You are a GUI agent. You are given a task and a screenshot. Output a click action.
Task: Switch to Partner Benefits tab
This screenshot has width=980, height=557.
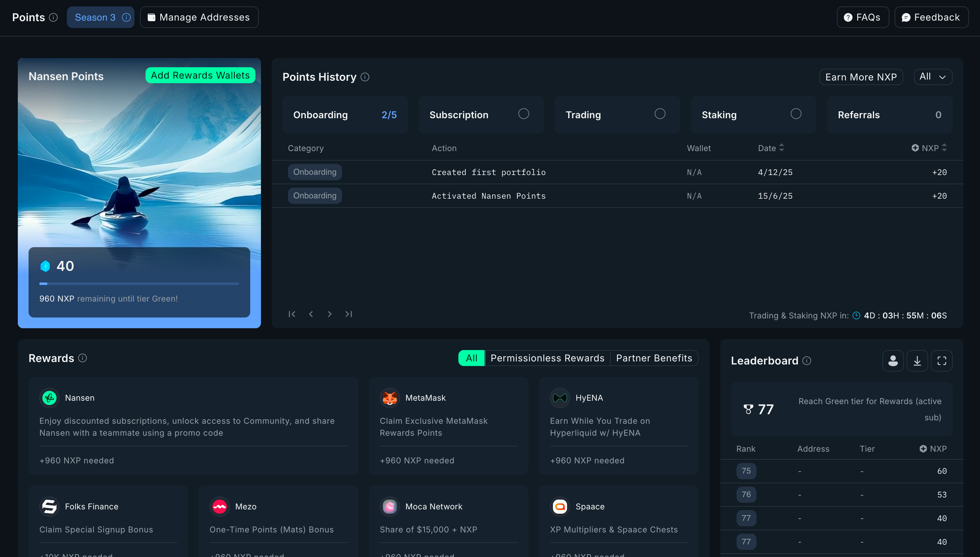[x=654, y=358]
